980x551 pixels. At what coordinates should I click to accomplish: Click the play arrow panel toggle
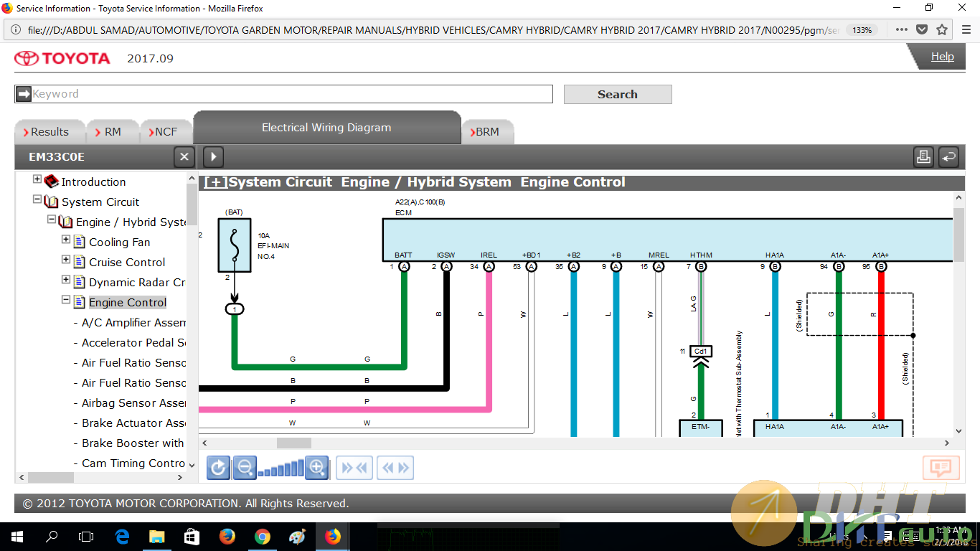pyautogui.click(x=213, y=156)
